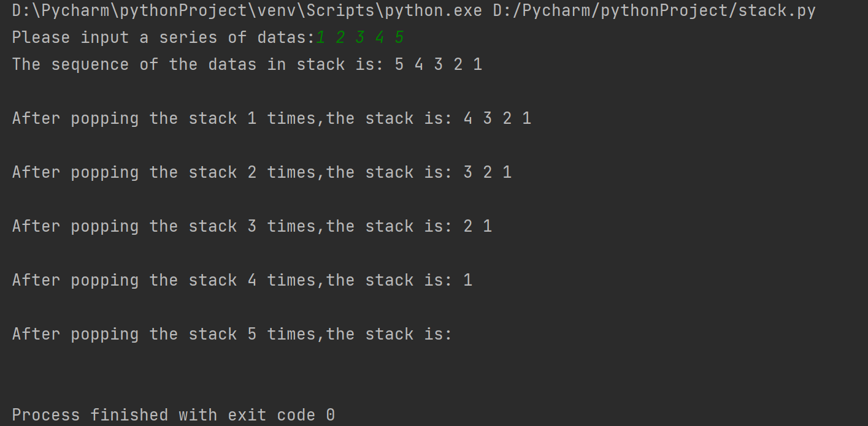Screen dimensions: 868x426
Task: Click the 'the stack is:' text on the 5 times line
Action: pos(389,334)
